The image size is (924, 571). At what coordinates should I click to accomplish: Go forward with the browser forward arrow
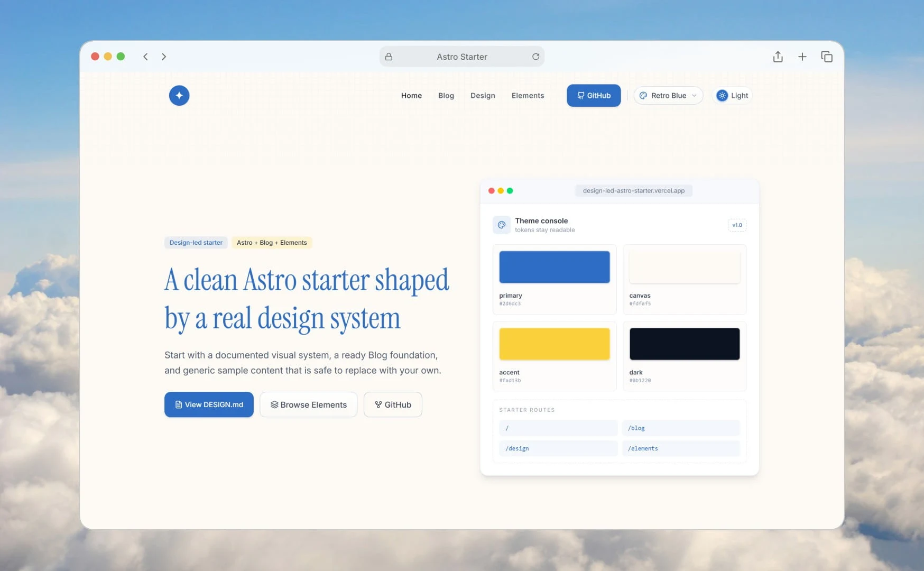164,57
